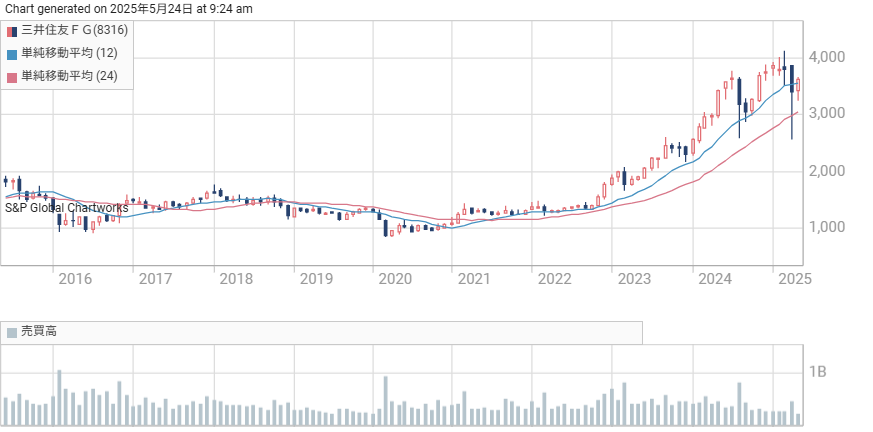
Task: Select the 三井住友ＦＧ(8316) legend label
Action: tap(75, 31)
